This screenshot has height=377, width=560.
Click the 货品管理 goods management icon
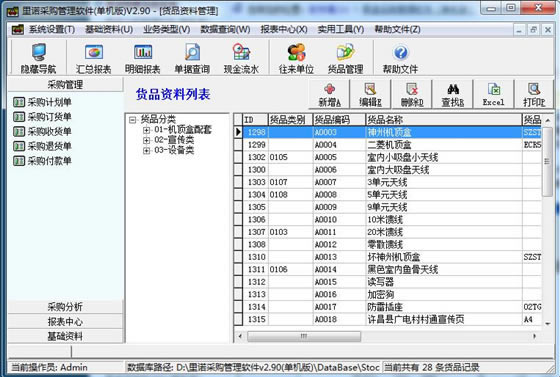click(x=345, y=58)
